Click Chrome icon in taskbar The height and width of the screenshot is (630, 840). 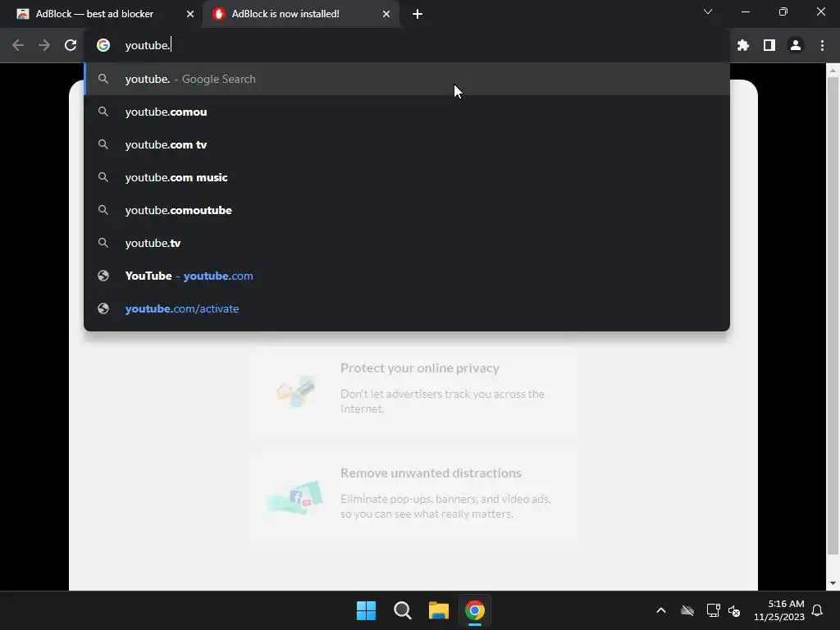click(475, 610)
